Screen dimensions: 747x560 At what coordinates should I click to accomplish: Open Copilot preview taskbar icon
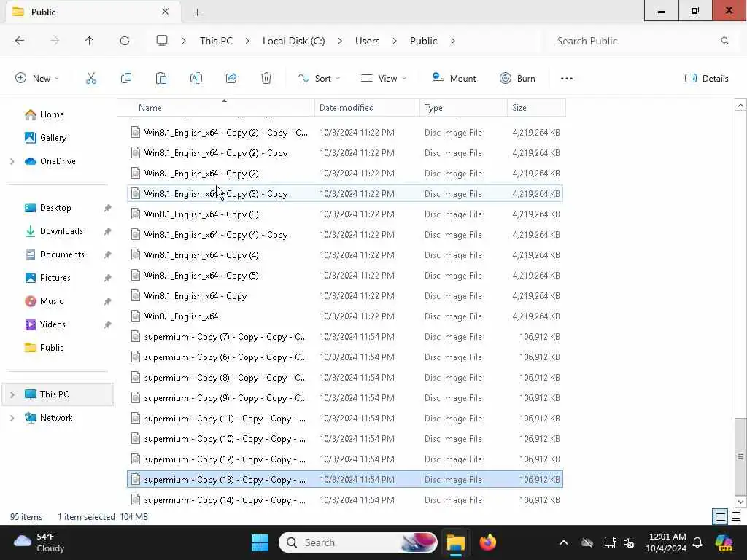pos(724,542)
